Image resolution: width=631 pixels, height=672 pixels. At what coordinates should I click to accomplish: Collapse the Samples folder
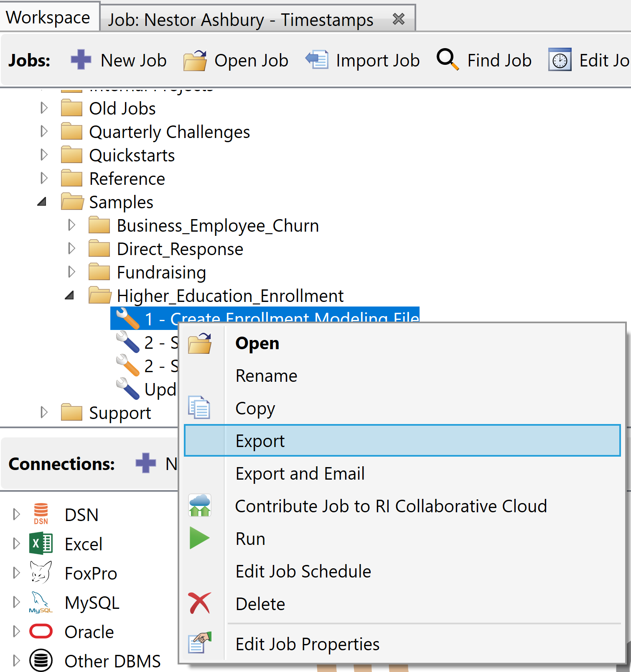(42, 202)
